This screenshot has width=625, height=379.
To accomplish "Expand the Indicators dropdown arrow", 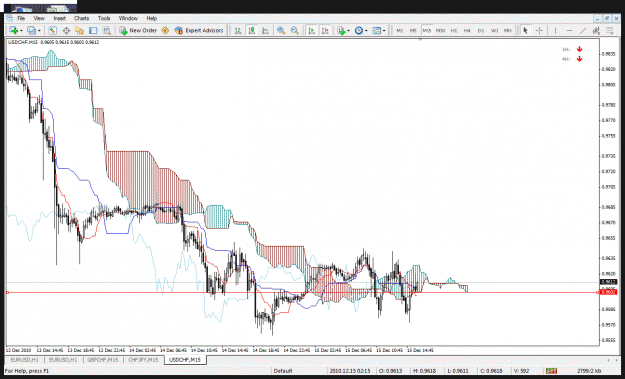I will coord(349,31).
